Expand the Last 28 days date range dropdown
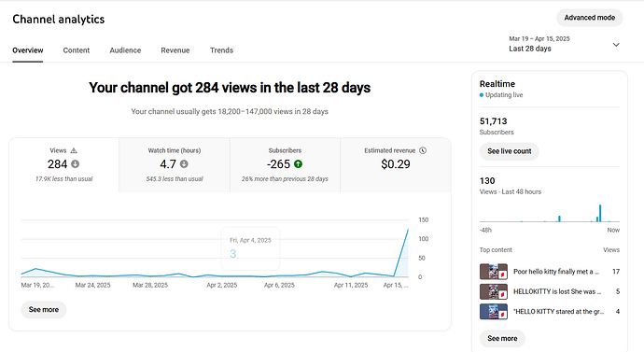644x352 pixels. 564,44
